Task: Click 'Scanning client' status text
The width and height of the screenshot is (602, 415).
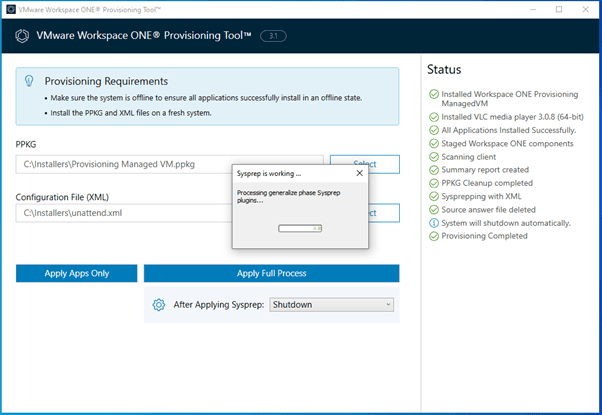Action: (468, 157)
